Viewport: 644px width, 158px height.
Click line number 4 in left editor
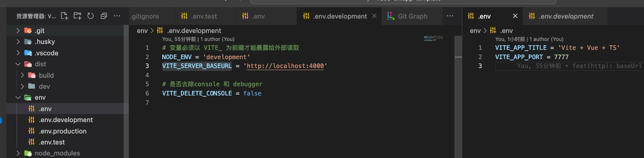click(x=147, y=75)
